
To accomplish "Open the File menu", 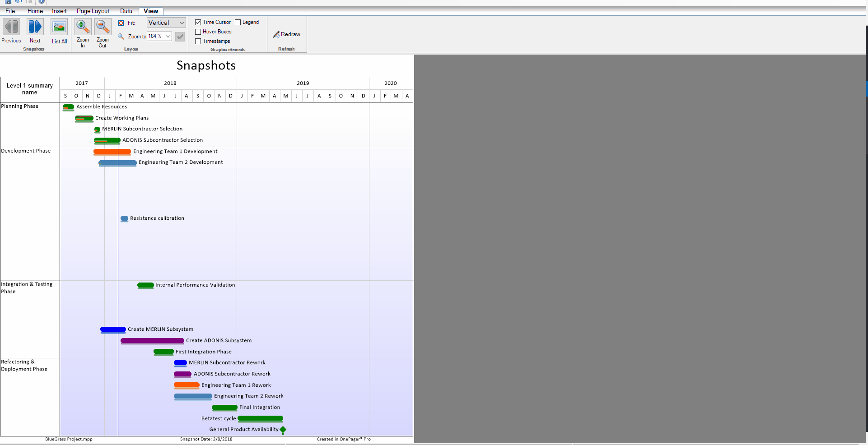I will point(10,11).
